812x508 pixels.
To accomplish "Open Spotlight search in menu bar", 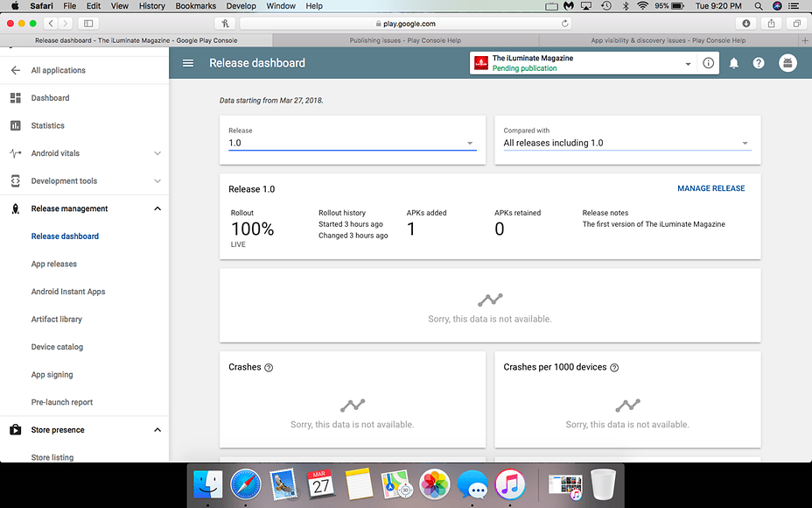I will tap(758, 6).
